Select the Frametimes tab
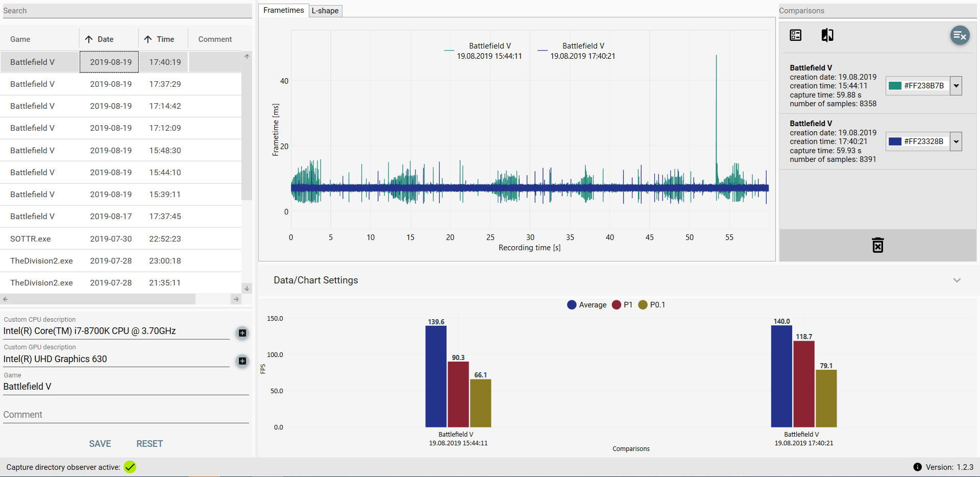The image size is (980, 477). [x=283, y=10]
